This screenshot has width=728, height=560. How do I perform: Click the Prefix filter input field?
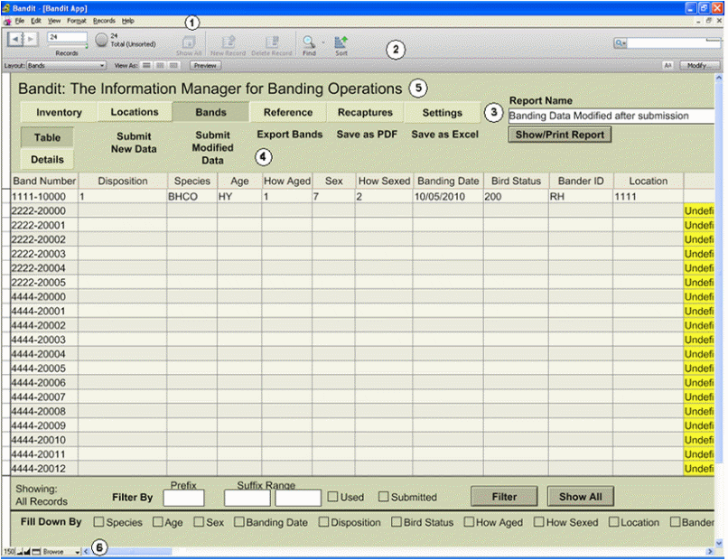click(183, 499)
